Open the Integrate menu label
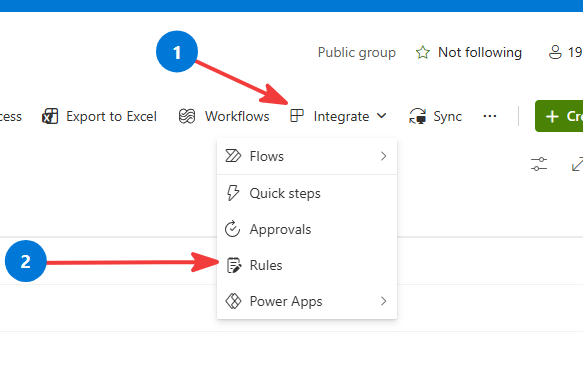The image size is (583, 368). pos(341,116)
